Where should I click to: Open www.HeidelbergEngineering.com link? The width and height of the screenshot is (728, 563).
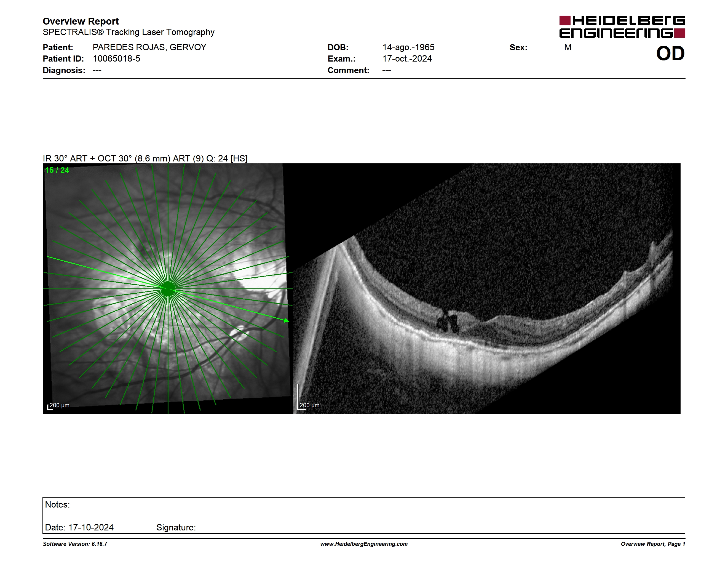point(364,544)
